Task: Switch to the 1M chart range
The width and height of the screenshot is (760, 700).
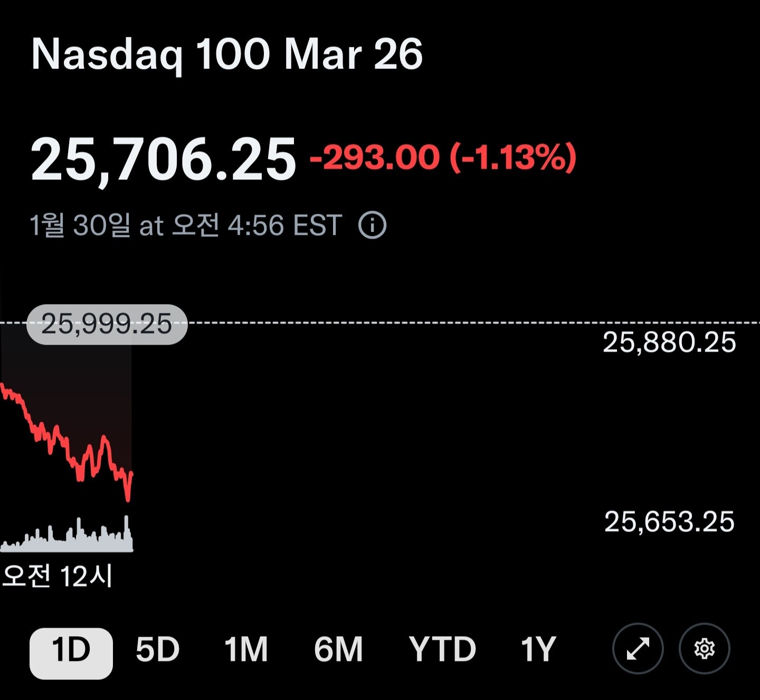Action: coord(246,650)
